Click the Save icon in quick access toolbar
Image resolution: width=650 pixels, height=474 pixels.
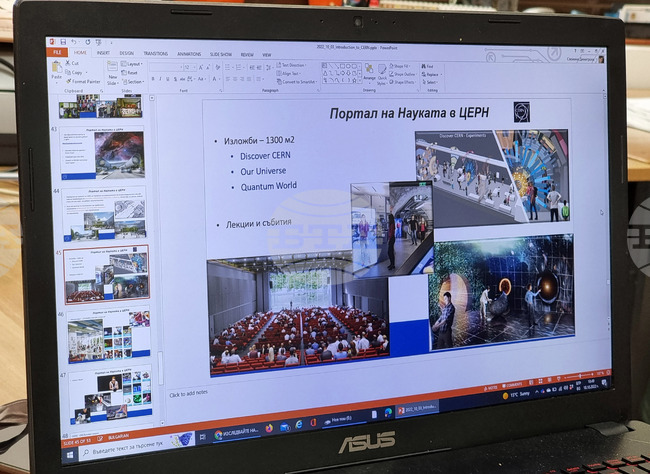coord(63,42)
